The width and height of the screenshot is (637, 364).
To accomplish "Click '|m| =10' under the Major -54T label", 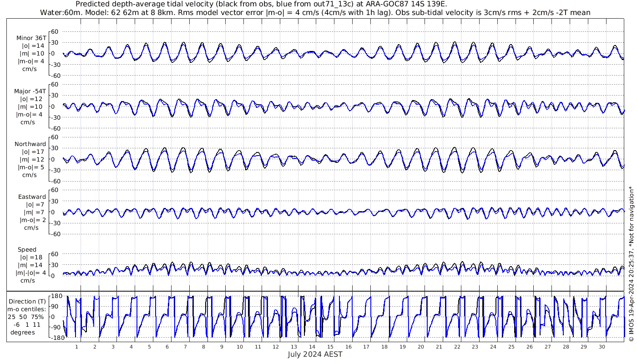I will 31,107.
